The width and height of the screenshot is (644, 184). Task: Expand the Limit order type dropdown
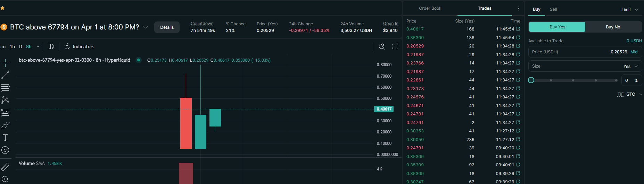[x=629, y=10]
